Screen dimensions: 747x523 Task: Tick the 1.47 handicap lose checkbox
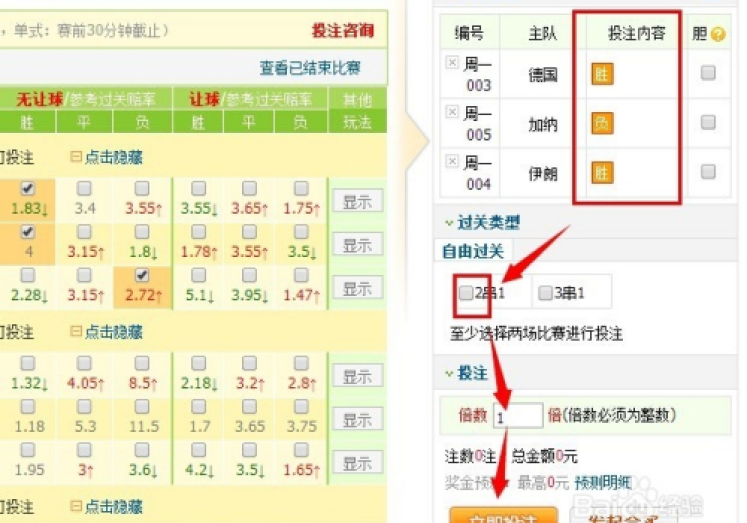tap(301, 275)
